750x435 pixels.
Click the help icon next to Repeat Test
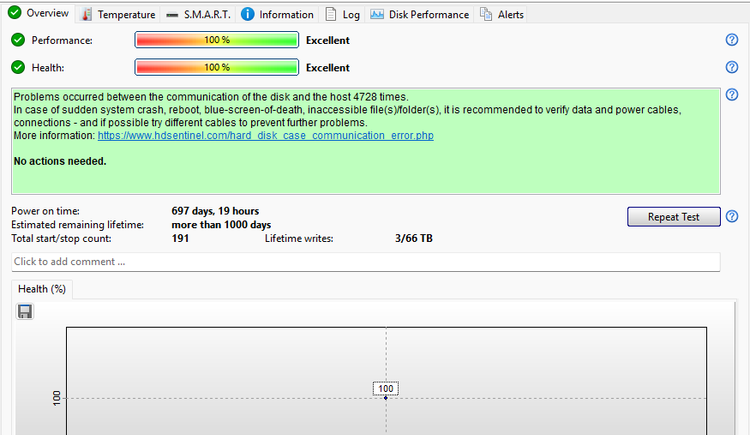[x=731, y=216]
